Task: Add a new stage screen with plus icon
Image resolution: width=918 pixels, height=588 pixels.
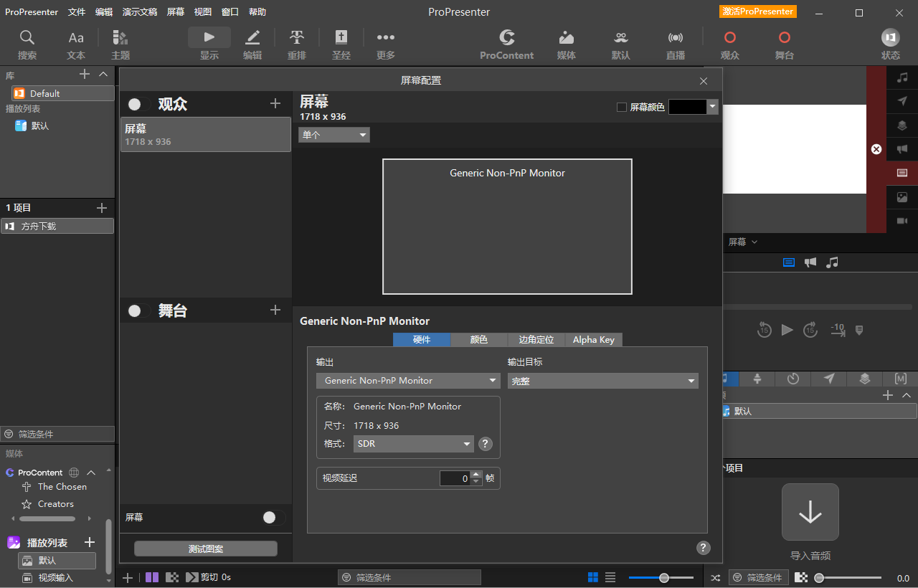Action: tap(275, 310)
